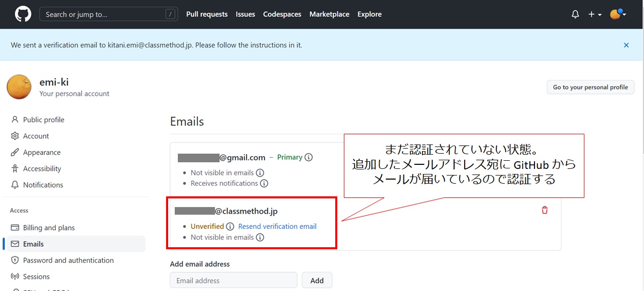The width and height of the screenshot is (644, 291).
Task: Click the info icon next to Primary
Action: tap(309, 157)
